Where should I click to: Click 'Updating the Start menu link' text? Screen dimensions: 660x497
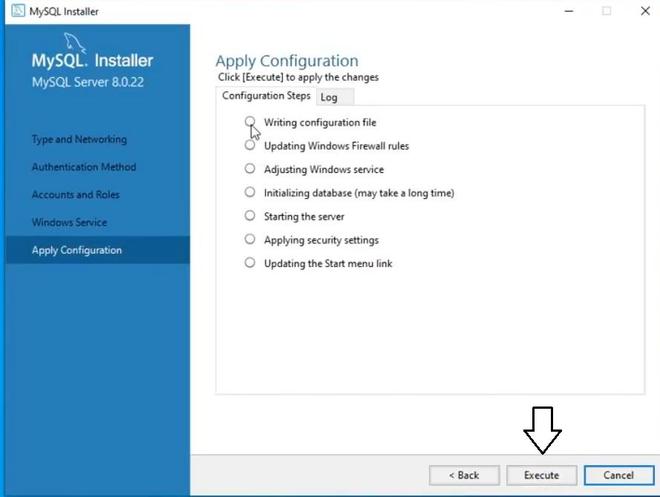[328, 264]
